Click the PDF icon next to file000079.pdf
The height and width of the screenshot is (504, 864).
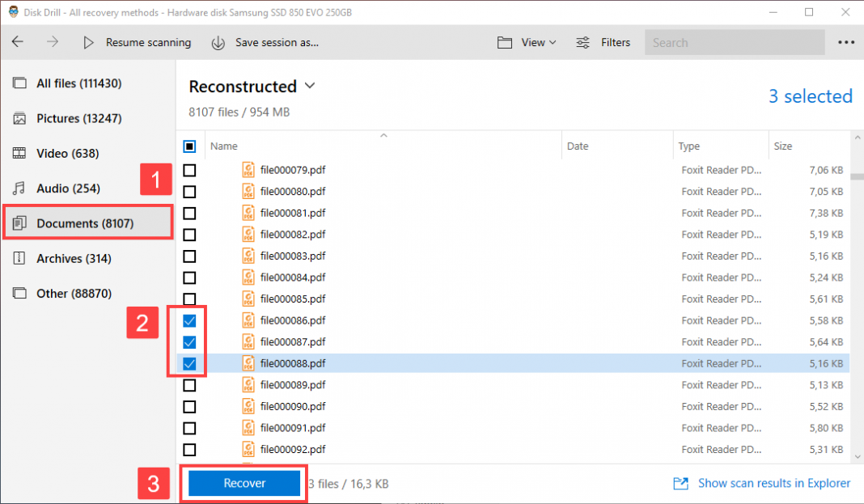point(248,169)
